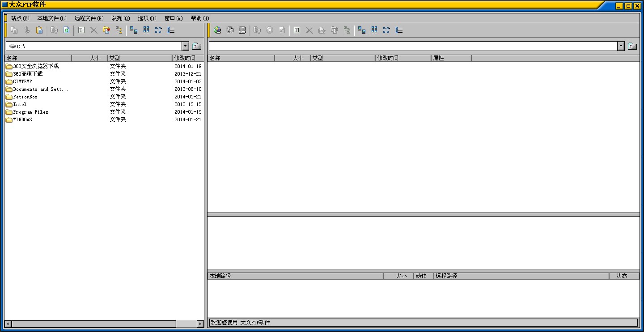The height and width of the screenshot is (332, 644).
Task: Click the local scrollbar right arrow
Action: tap(200, 324)
